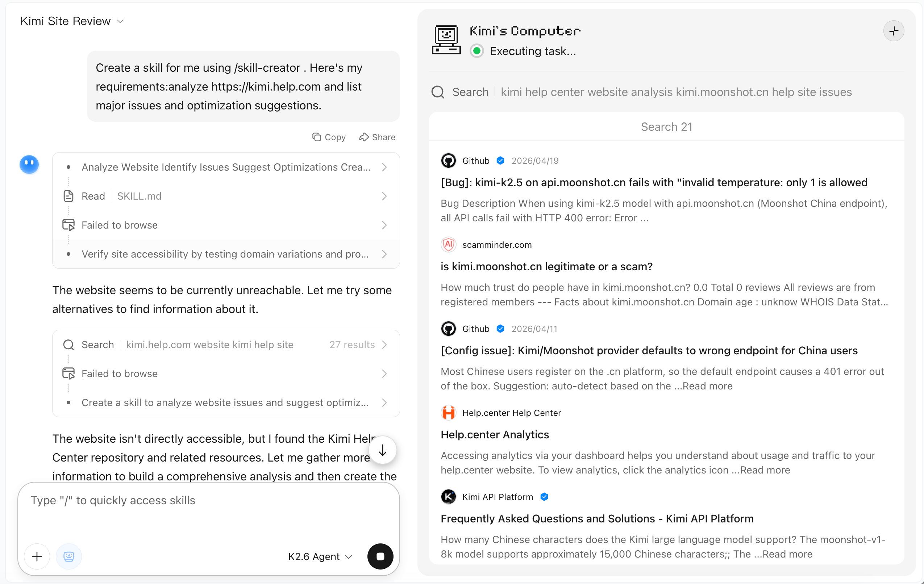Toggle the Kimi computer mode icon in composer
This screenshot has height=584, width=924.
click(69, 556)
